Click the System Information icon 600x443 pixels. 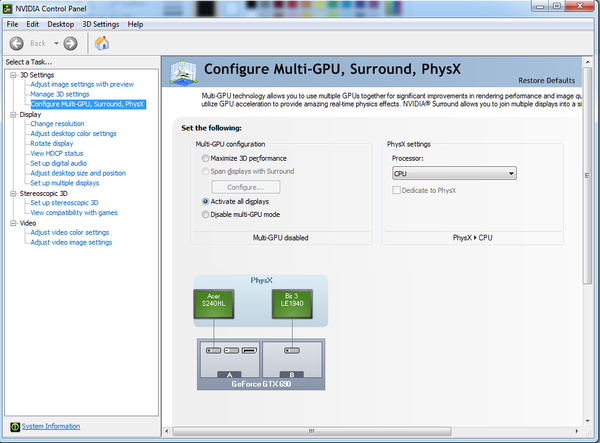tap(12, 426)
